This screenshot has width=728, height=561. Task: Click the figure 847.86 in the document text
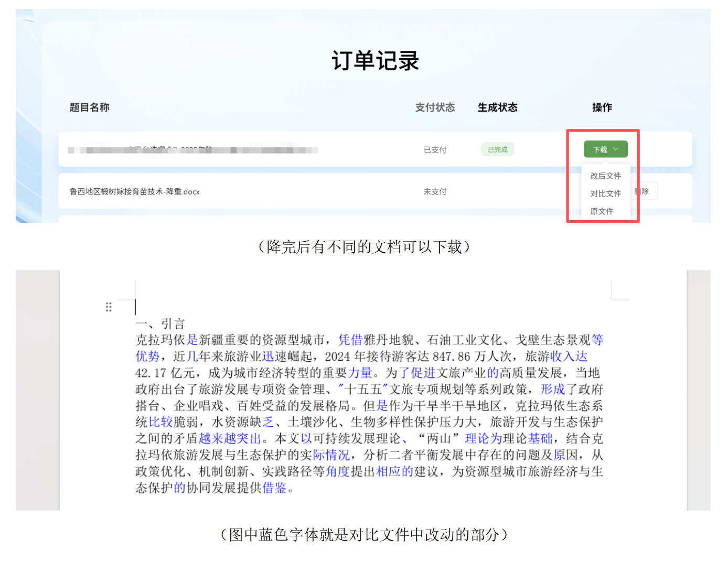click(451, 357)
